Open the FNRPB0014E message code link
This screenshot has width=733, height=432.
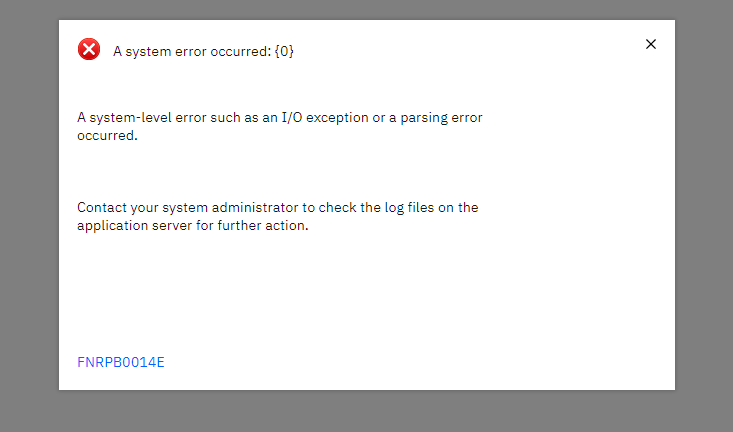pos(121,362)
